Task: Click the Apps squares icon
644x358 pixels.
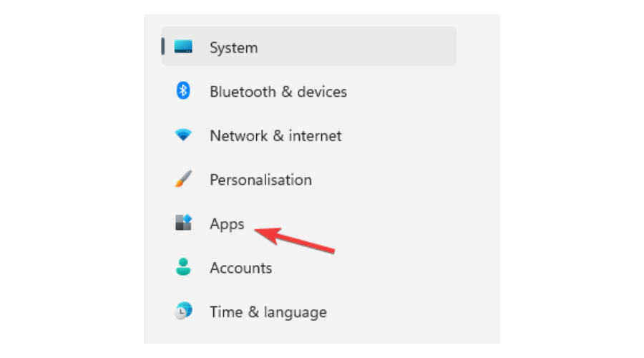Action: tap(183, 223)
